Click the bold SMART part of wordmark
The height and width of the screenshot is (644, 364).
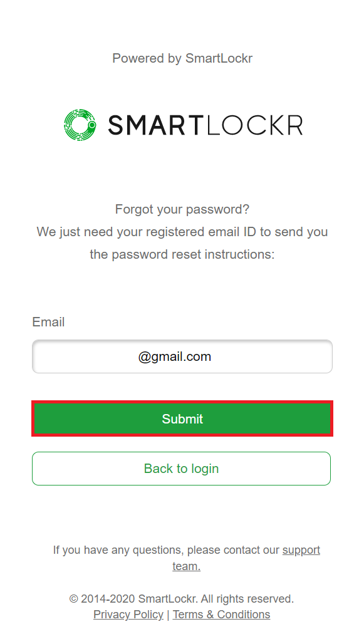point(156,125)
